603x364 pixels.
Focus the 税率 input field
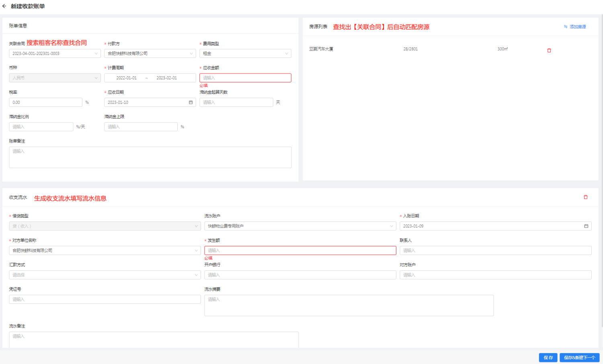pos(45,102)
